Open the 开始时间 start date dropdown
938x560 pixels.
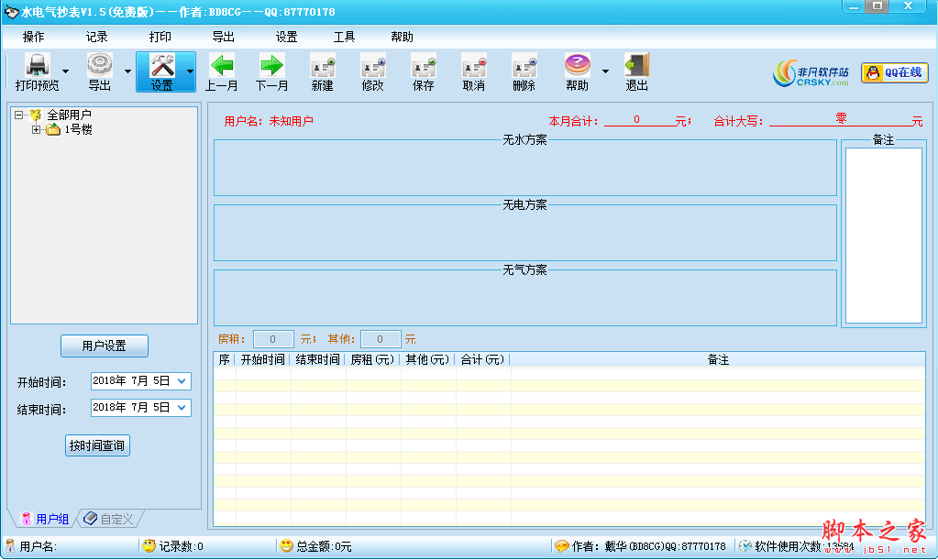coord(183,381)
